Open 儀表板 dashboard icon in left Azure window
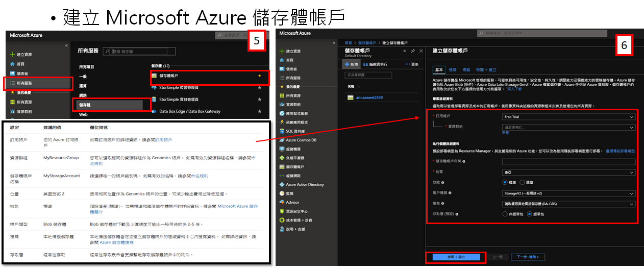 (x=12, y=74)
